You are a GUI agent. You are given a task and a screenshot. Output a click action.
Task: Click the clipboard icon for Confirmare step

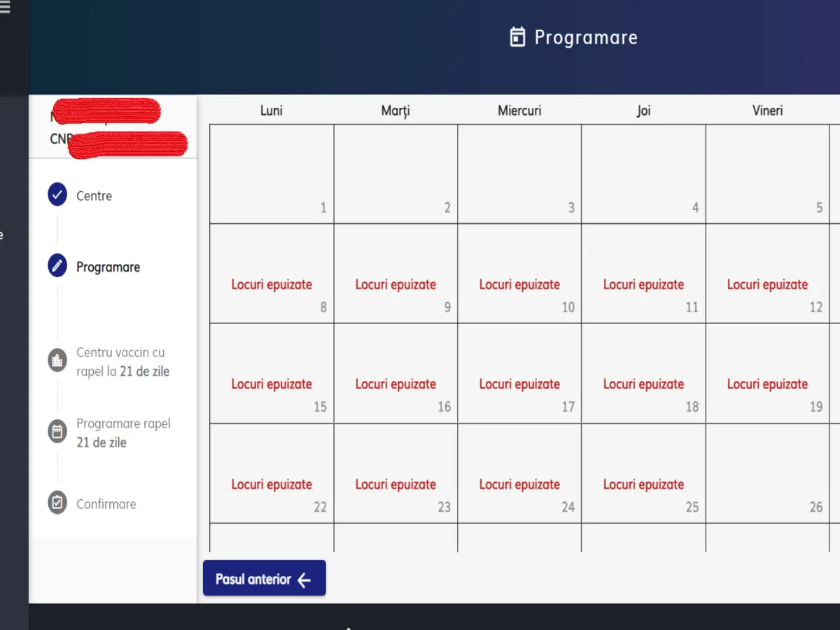(x=57, y=503)
